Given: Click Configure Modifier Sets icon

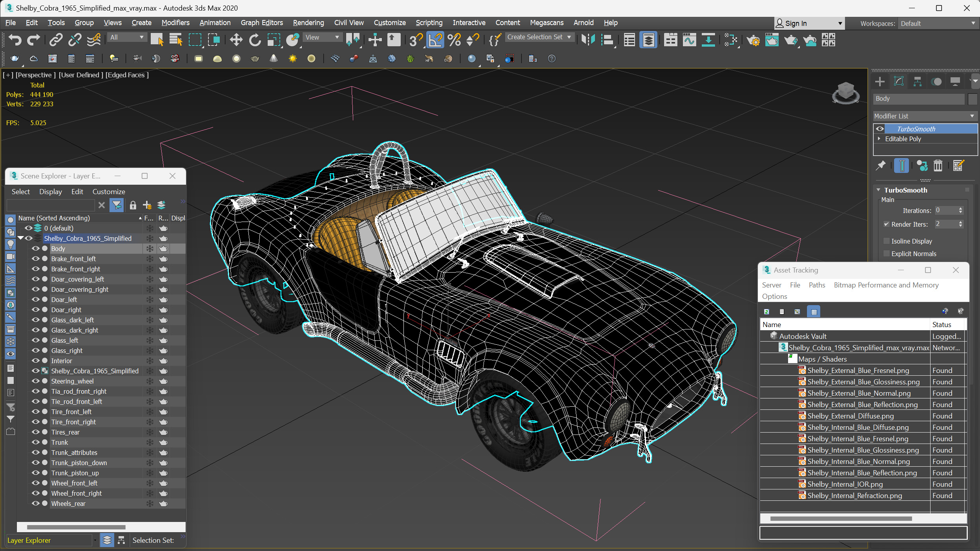Looking at the screenshot, I should (x=958, y=165).
